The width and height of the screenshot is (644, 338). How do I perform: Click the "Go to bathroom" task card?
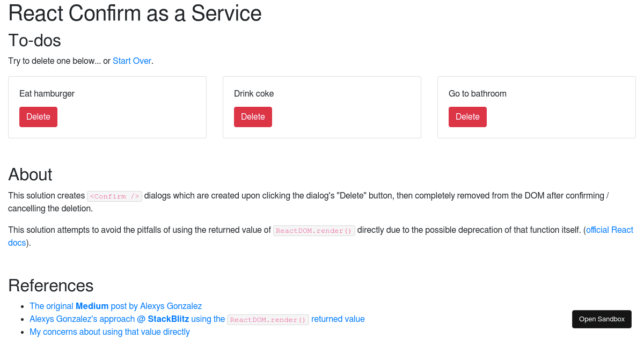(x=536, y=107)
